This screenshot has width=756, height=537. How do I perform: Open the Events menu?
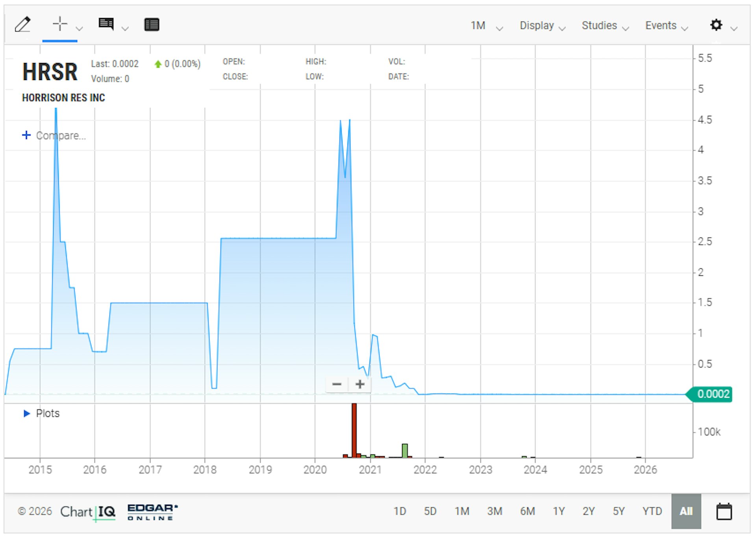(x=666, y=26)
